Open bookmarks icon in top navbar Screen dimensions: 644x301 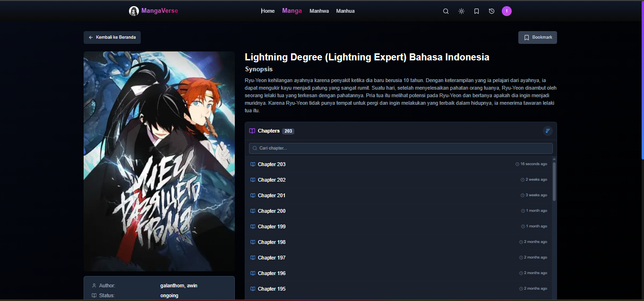[476, 11]
